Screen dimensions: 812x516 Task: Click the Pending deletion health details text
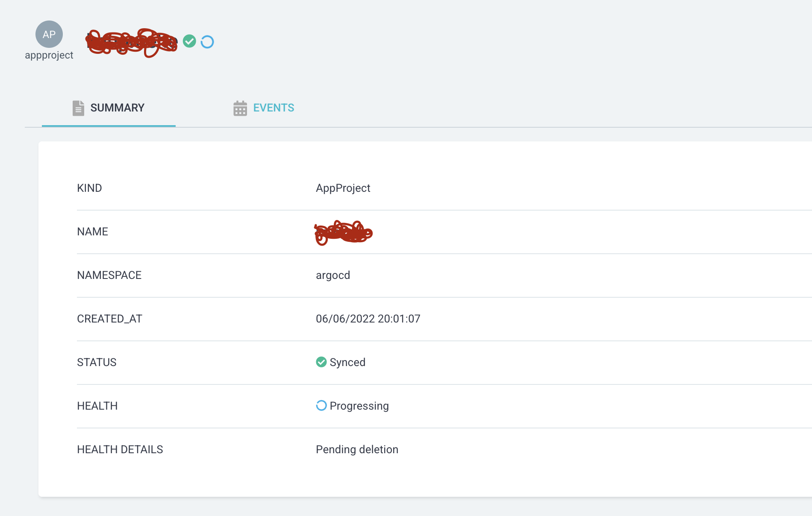[356, 449]
